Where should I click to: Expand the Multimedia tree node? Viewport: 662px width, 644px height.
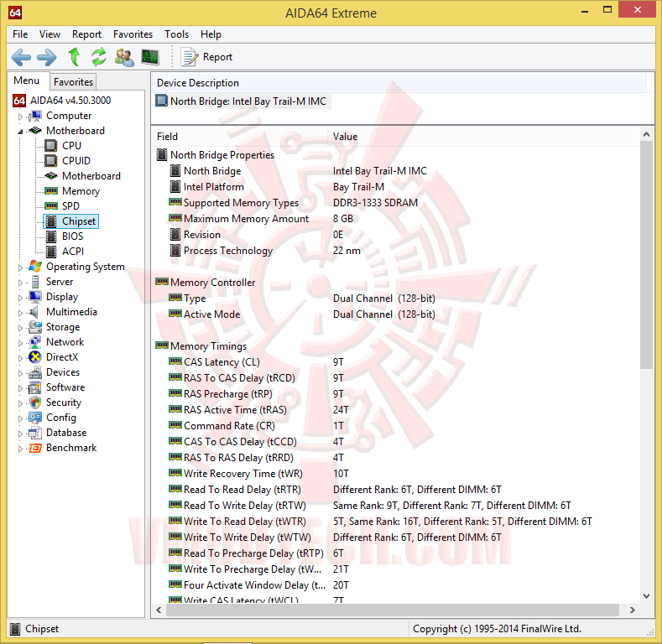click(x=20, y=313)
